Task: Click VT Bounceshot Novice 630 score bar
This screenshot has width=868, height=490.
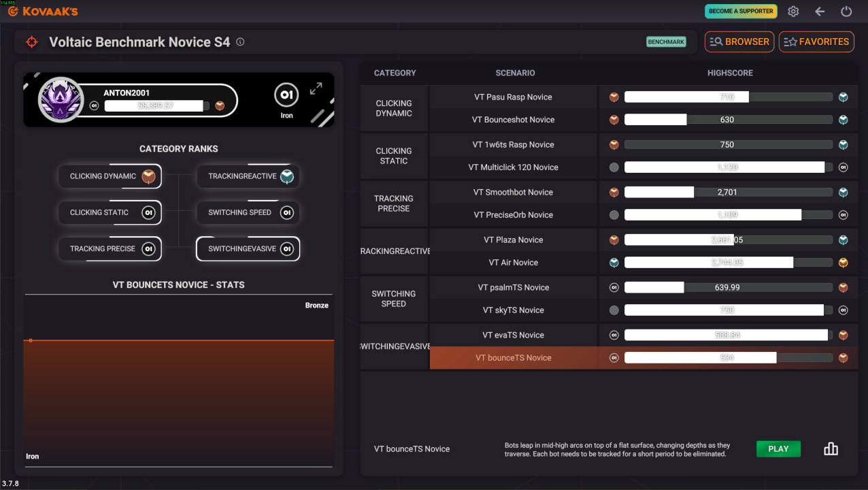Action: [x=728, y=120]
